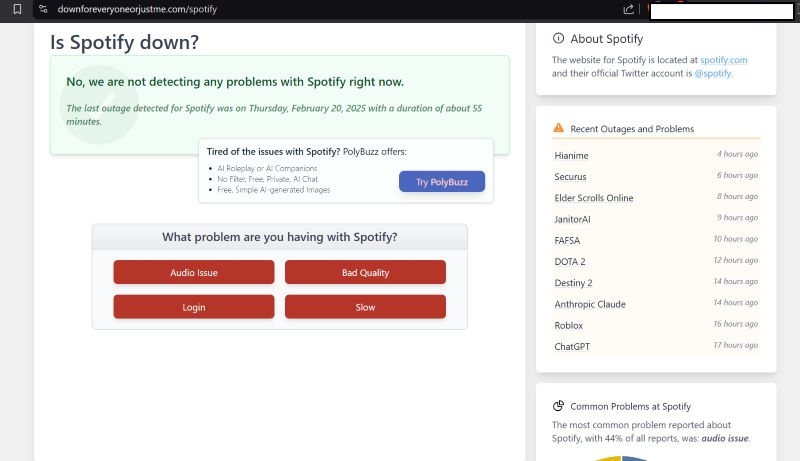Click the last outage February 20, 2025 text
800x461 pixels.
[274, 115]
